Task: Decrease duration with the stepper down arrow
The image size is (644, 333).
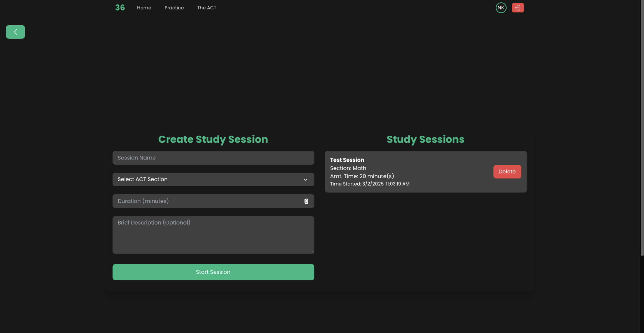Action: (306, 203)
